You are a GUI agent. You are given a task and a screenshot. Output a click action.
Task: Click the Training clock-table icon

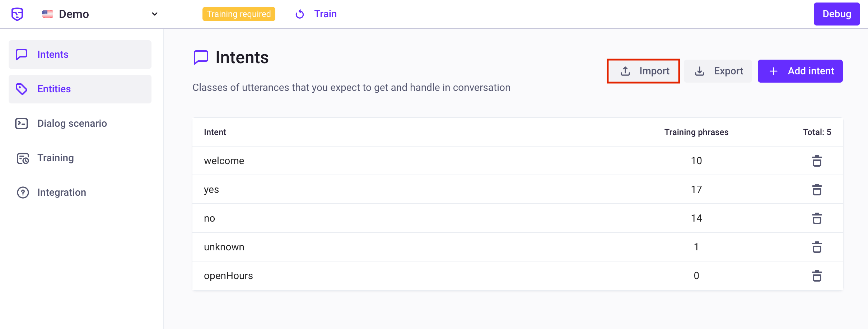coord(23,158)
